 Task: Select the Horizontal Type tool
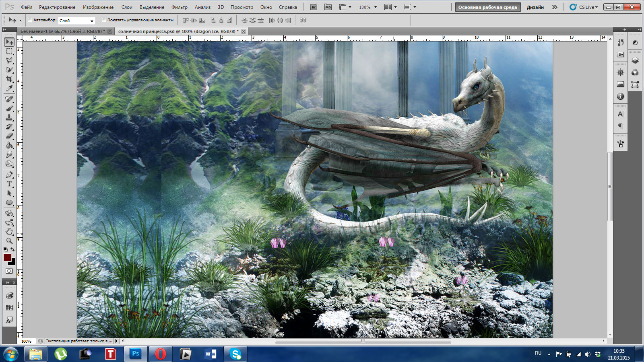(x=9, y=184)
